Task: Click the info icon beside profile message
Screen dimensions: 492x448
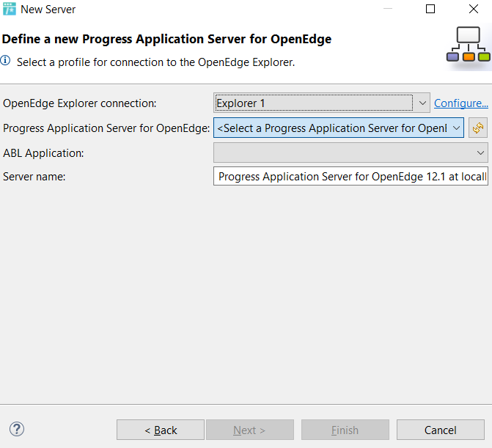Action: (x=5, y=60)
